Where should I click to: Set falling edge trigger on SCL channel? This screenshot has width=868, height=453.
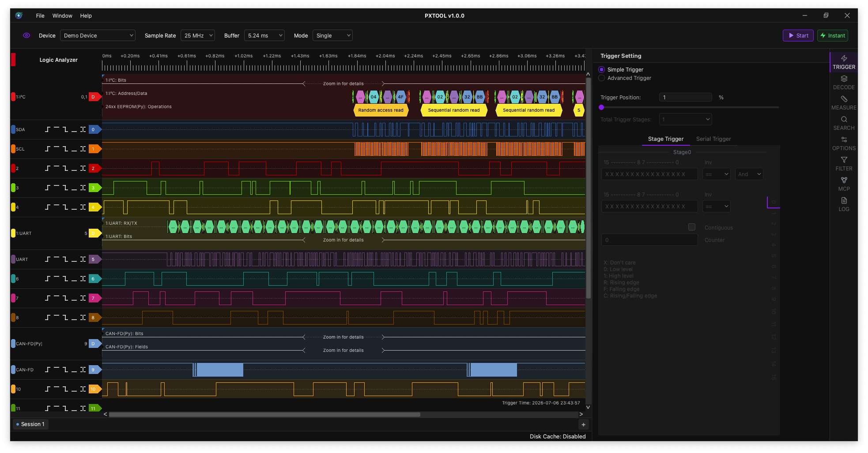(x=65, y=149)
